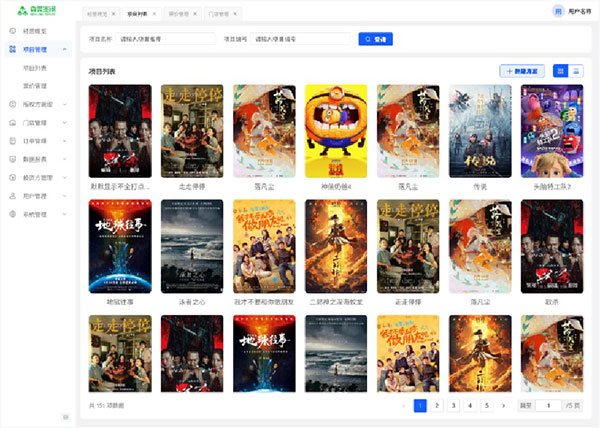The width and height of the screenshot is (600, 428).
Task: Click the 订单管理 sidebar icon
Action: tap(12, 140)
